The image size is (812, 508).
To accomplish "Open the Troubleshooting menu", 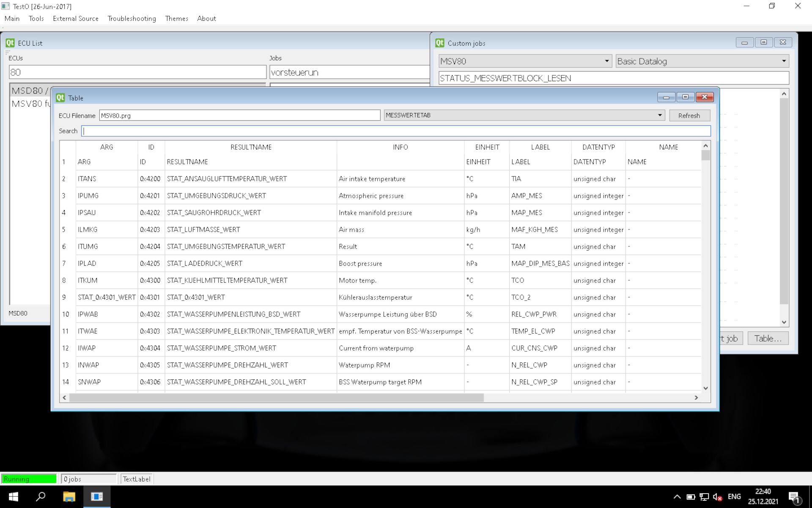I will coord(132,19).
